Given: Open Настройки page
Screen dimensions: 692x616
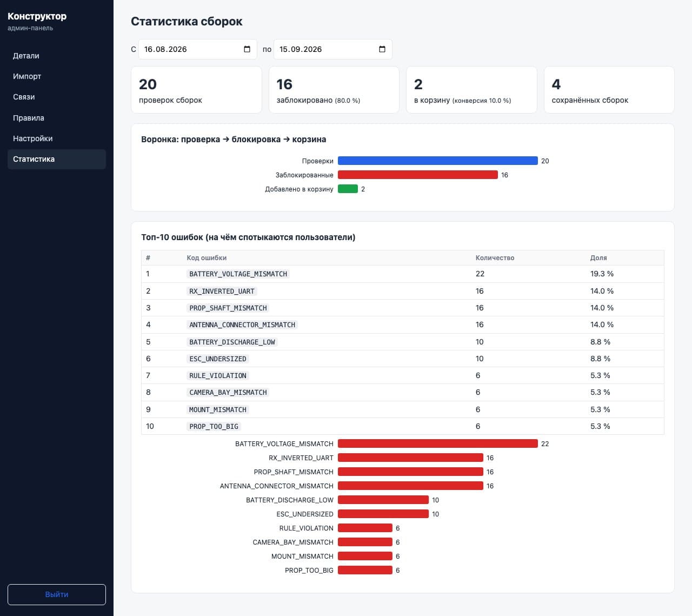Looking at the screenshot, I should pos(57,138).
